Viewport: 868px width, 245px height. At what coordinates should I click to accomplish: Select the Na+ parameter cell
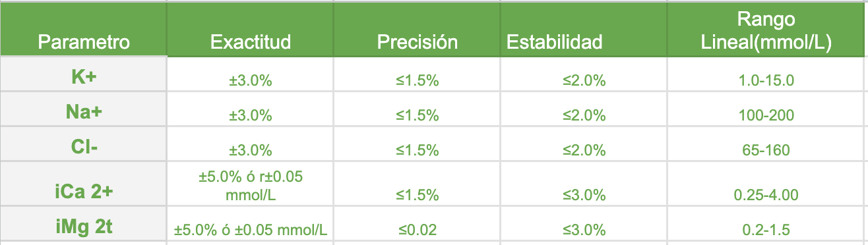[x=83, y=109]
